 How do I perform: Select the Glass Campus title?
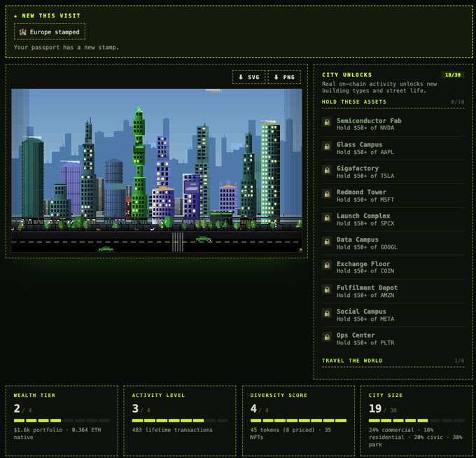click(359, 144)
